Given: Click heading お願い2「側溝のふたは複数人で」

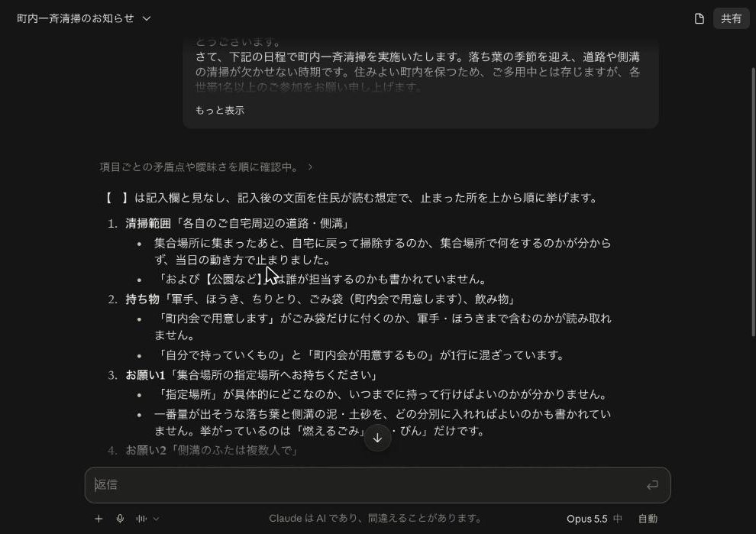Looking at the screenshot, I should [x=212, y=451].
